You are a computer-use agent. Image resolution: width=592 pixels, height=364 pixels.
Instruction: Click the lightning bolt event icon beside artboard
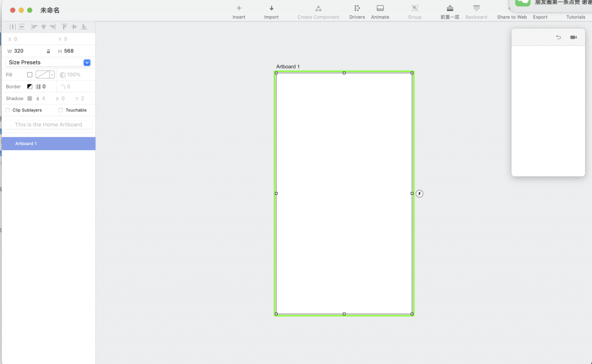point(420,194)
